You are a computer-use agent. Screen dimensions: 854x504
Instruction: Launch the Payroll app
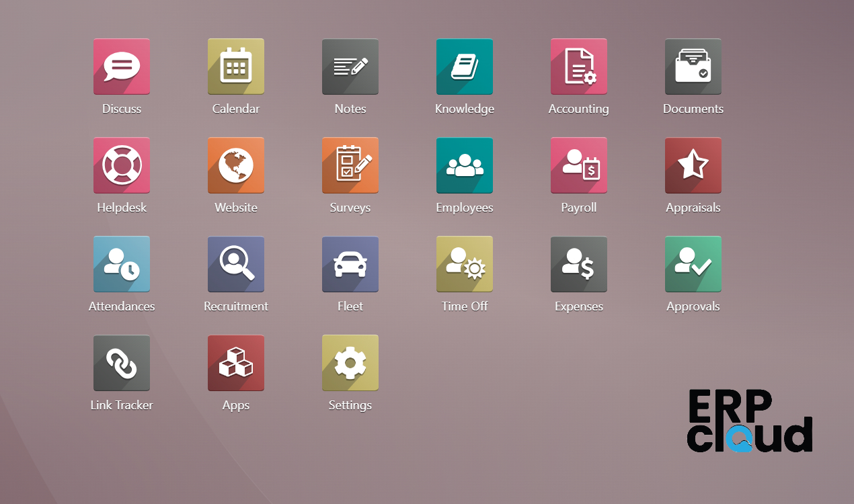[x=579, y=165]
